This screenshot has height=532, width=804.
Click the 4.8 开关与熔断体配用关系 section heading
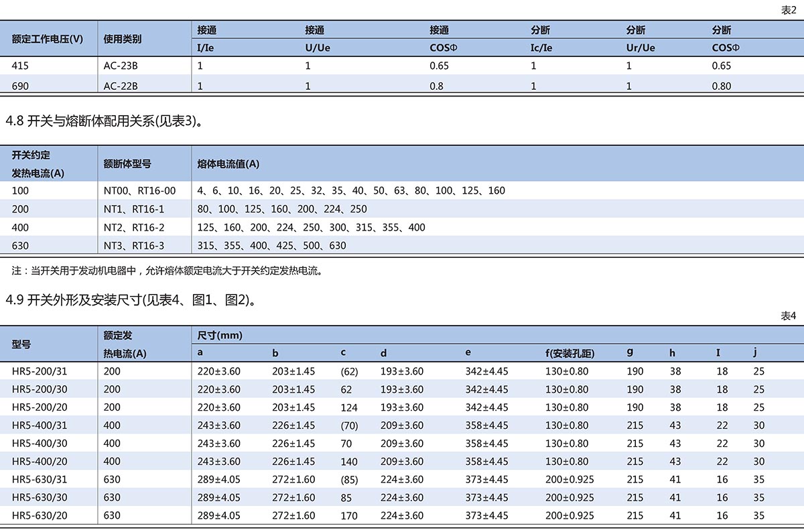pyautogui.click(x=104, y=121)
